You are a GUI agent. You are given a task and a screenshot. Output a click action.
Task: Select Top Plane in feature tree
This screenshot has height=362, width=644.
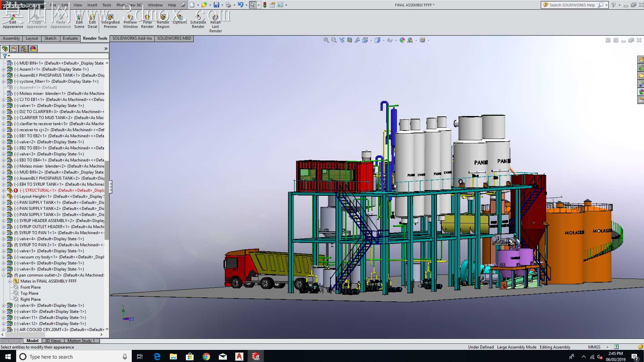pos(29,293)
